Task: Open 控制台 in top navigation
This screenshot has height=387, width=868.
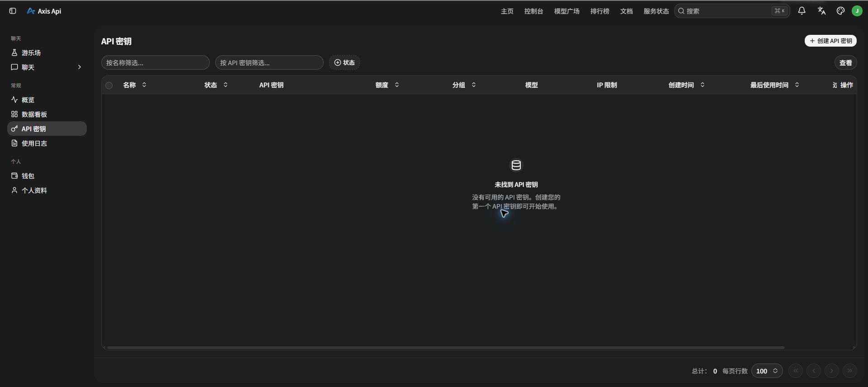Action: 533,11
